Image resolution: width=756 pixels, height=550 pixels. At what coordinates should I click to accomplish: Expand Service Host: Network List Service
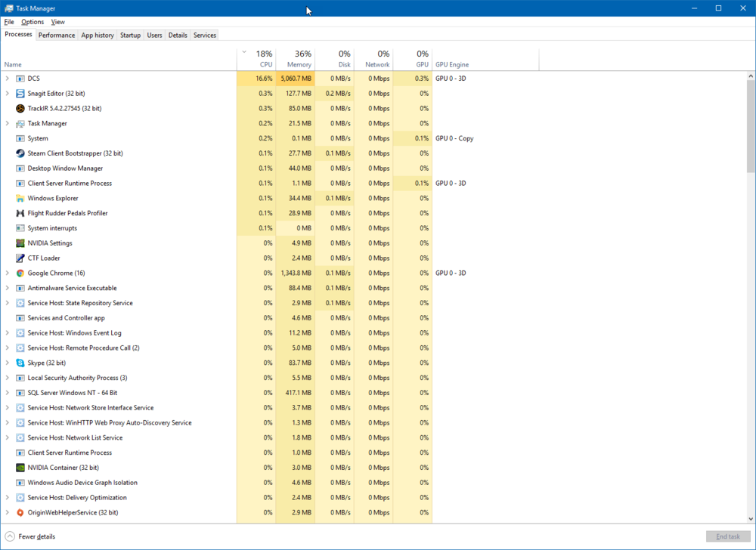coord(8,437)
